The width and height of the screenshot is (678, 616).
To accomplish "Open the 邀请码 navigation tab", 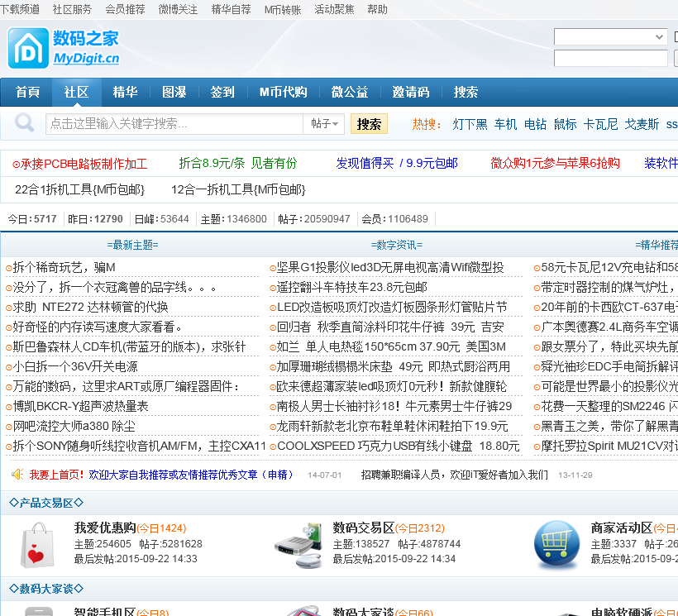I will tap(411, 92).
